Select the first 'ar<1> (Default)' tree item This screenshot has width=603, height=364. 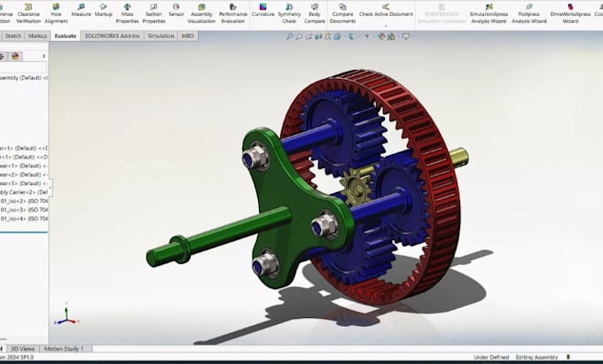click(x=24, y=148)
